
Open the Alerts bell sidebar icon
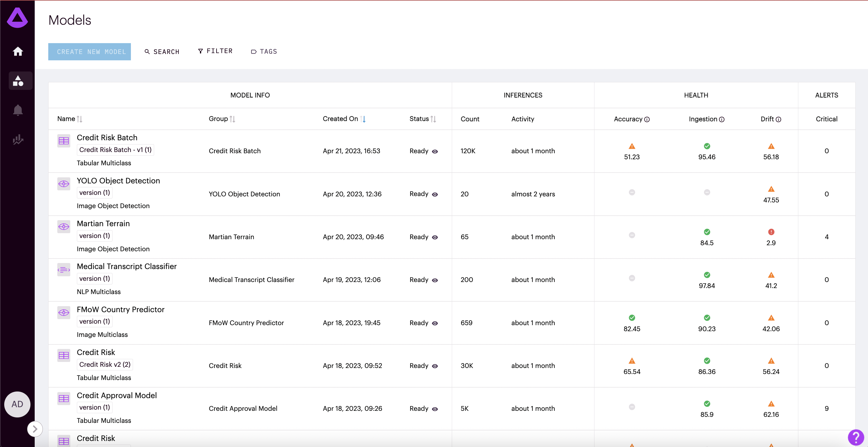tap(17, 110)
